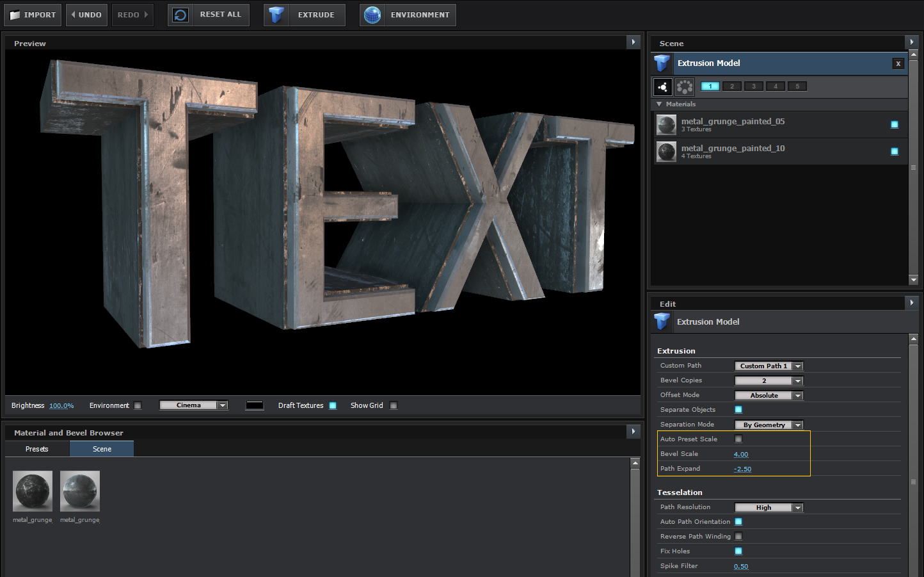This screenshot has width=924, height=577.
Task: Click the Reset All circular arrow icon
Action: pos(181,15)
